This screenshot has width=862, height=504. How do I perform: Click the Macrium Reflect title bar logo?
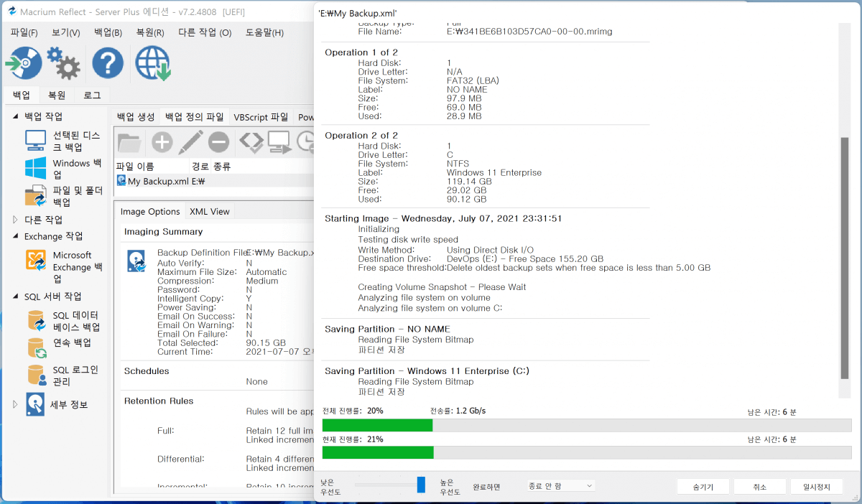(x=12, y=12)
